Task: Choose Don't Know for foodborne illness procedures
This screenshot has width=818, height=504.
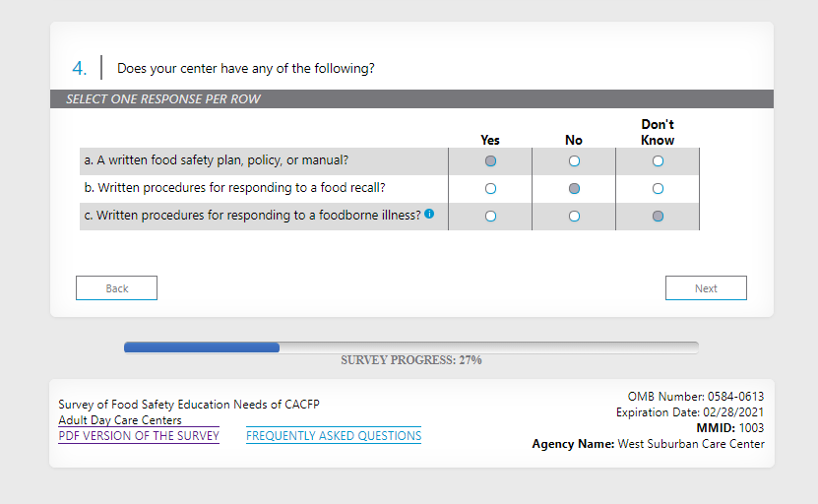Action: coord(658,216)
